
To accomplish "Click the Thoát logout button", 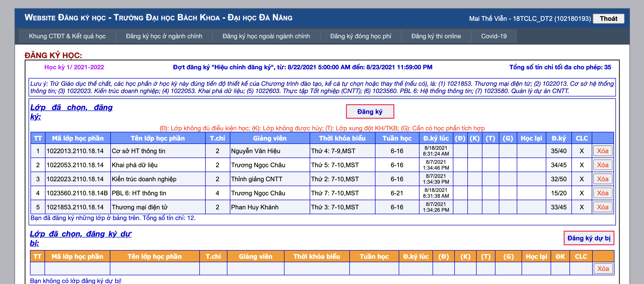I will pos(608,18).
